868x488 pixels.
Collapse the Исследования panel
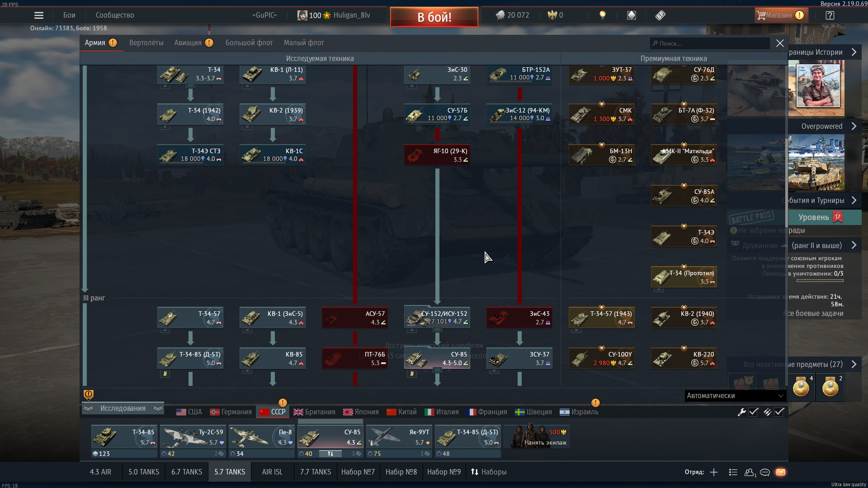point(123,408)
